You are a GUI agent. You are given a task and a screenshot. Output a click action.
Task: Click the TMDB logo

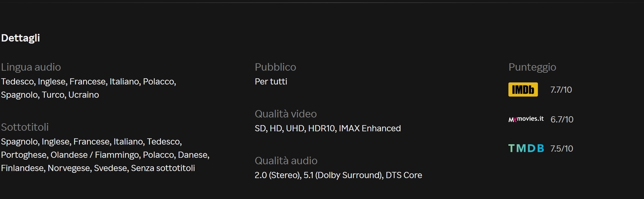[526, 148]
